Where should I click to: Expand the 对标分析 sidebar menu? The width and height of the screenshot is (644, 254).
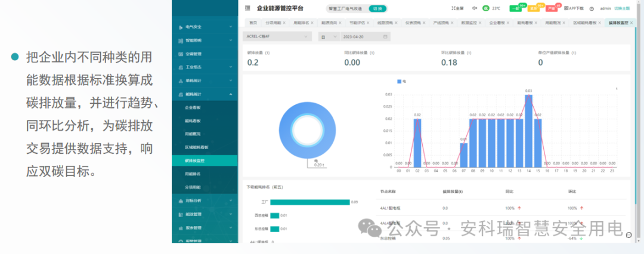[205, 201]
